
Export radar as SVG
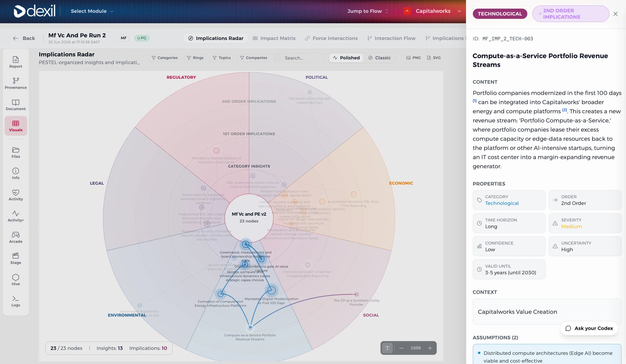(x=434, y=58)
